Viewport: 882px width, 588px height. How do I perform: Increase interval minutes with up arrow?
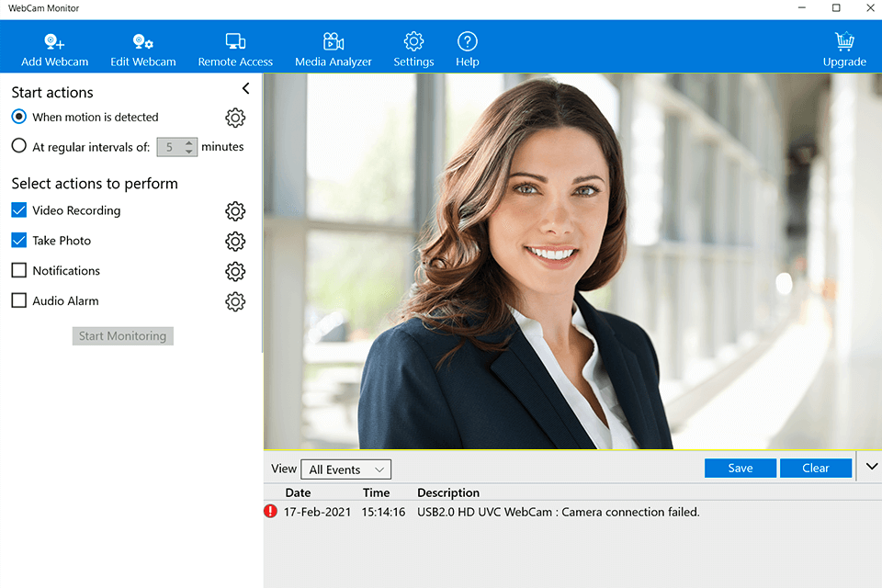point(189,143)
